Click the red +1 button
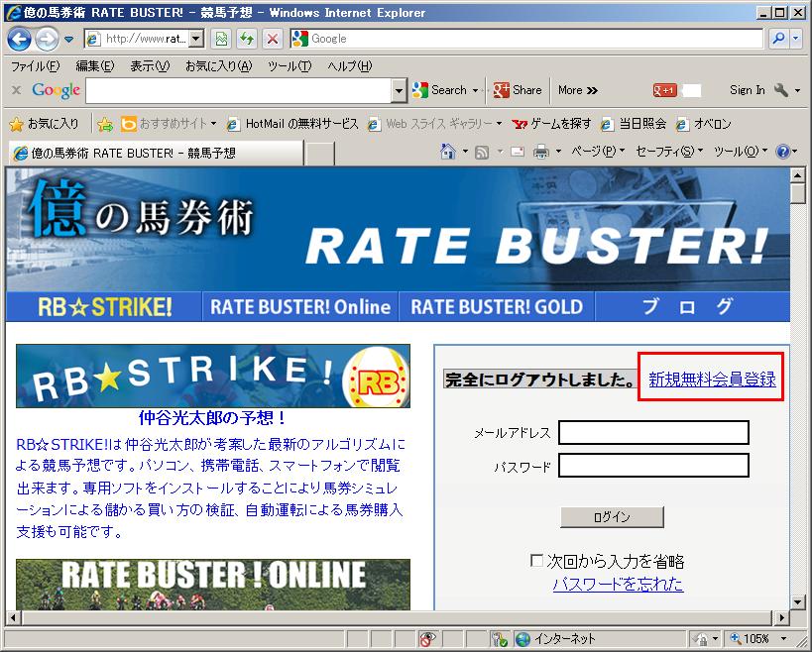Viewport: 812px width, 652px height. coord(665,90)
